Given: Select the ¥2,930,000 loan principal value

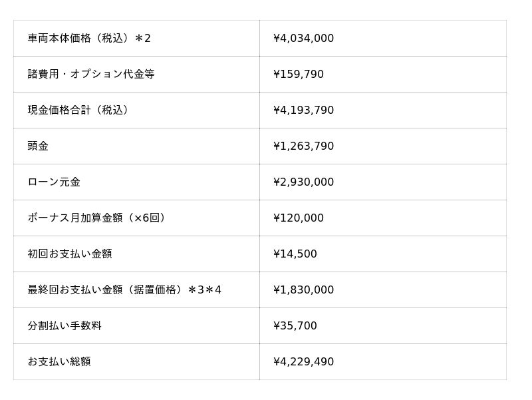Looking at the screenshot, I should 303,182.
